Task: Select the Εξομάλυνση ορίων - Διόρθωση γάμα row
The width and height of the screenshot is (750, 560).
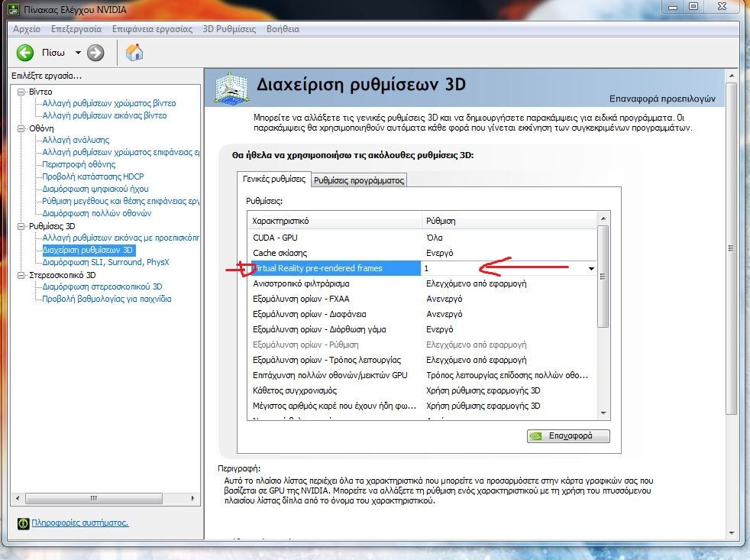Action: point(422,330)
